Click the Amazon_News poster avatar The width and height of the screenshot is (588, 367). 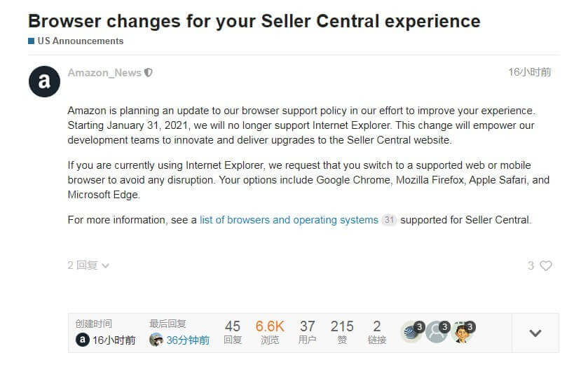(x=44, y=82)
